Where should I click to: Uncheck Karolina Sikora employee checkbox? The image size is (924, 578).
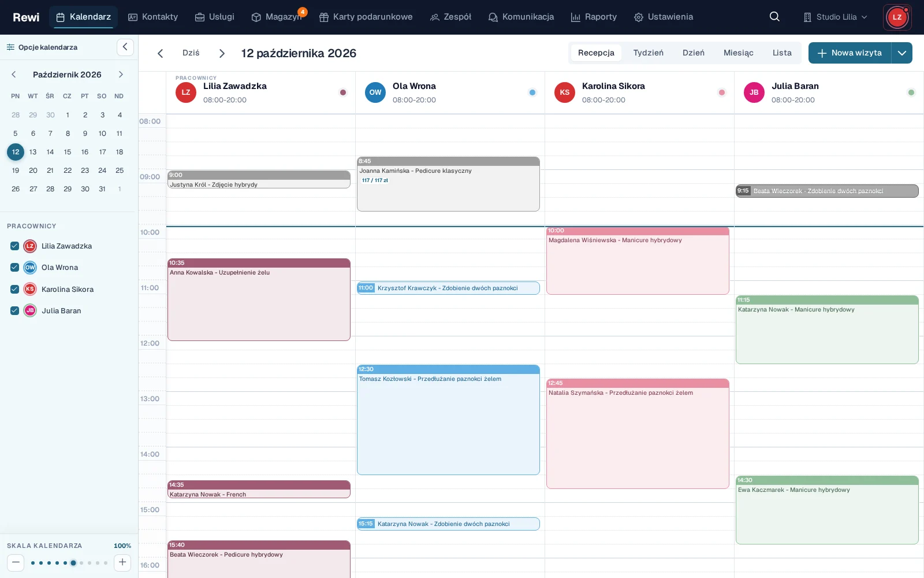pyautogui.click(x=15, y=289)
